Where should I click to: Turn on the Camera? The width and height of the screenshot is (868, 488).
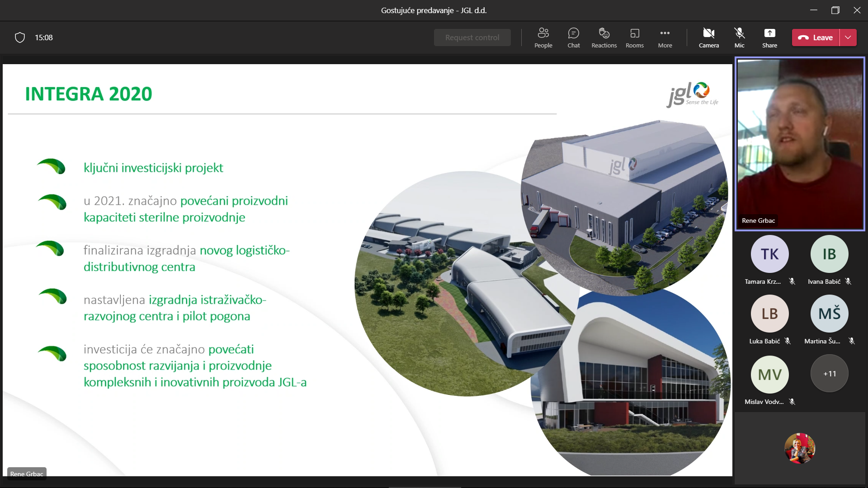[x=708, y=38]
